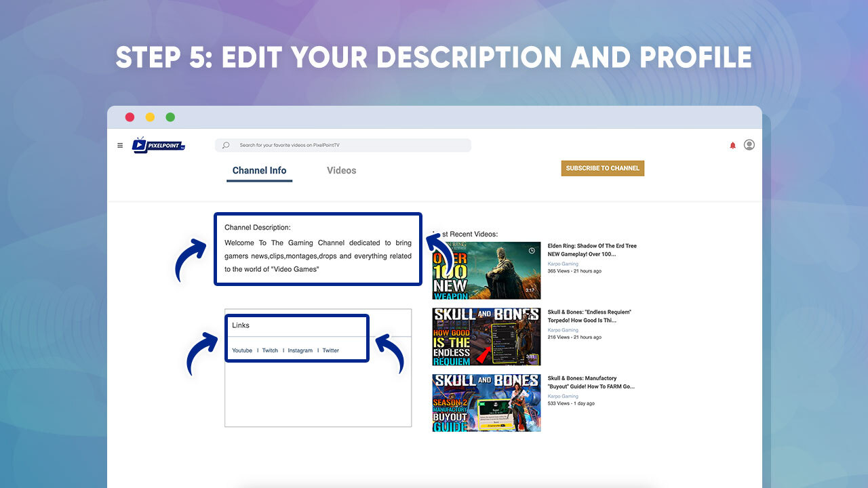Focus the PixelPointTV search field
The width and height of the screenshot is (868, 488).
(x=342, y=145)
